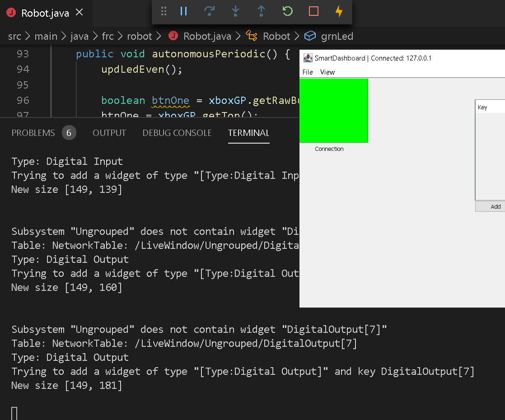The image size is (505, 420).
Task: Click the terminal cursor prompt
Action: 14,413
